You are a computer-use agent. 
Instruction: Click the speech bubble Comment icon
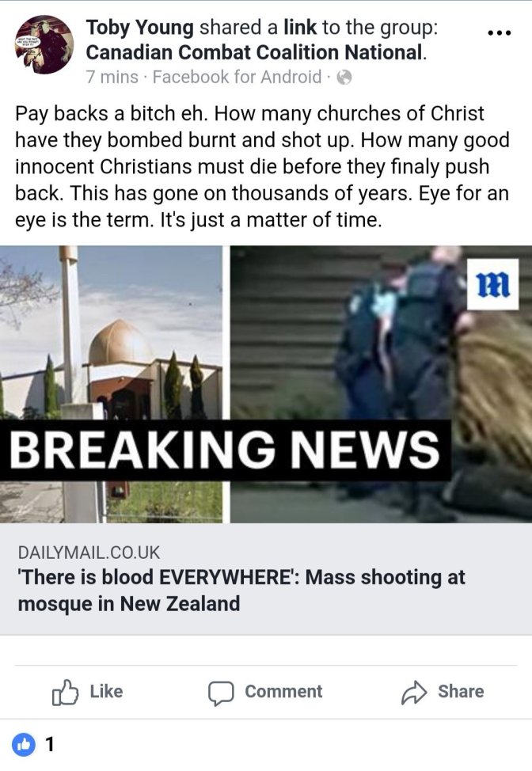221,693
